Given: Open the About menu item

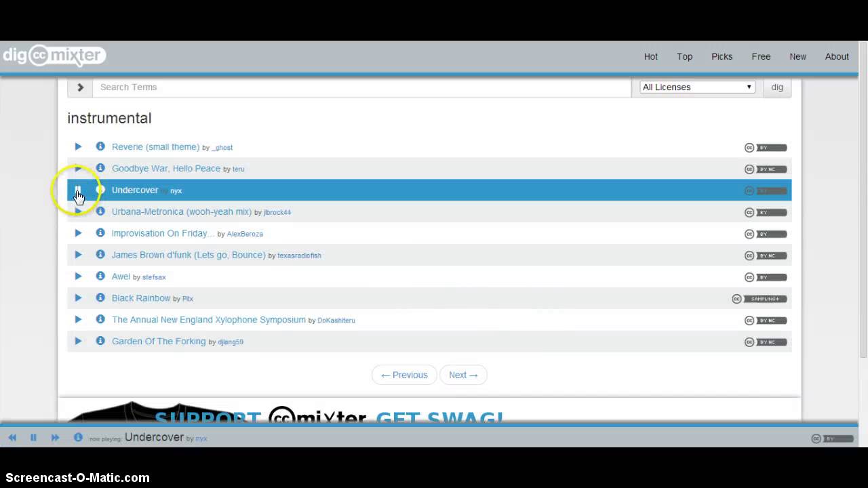Looking at the screenshot, I should 837,56.
